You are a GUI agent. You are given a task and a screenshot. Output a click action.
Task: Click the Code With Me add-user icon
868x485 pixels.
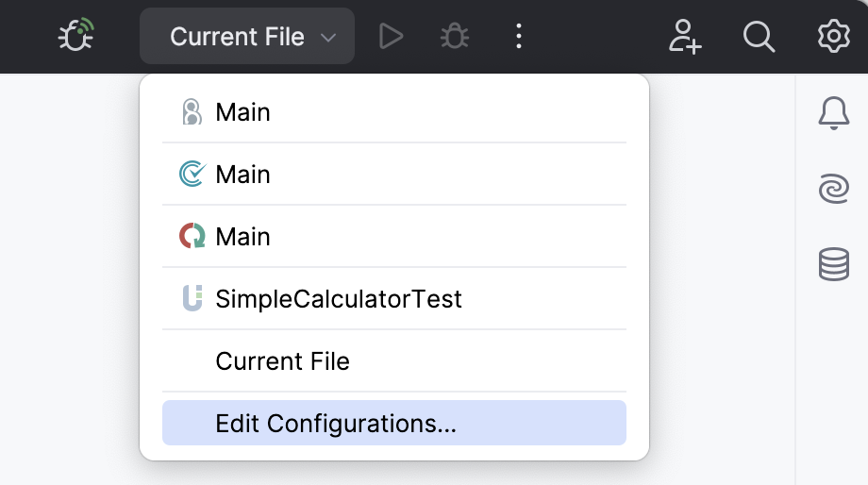tap(685, 37)
